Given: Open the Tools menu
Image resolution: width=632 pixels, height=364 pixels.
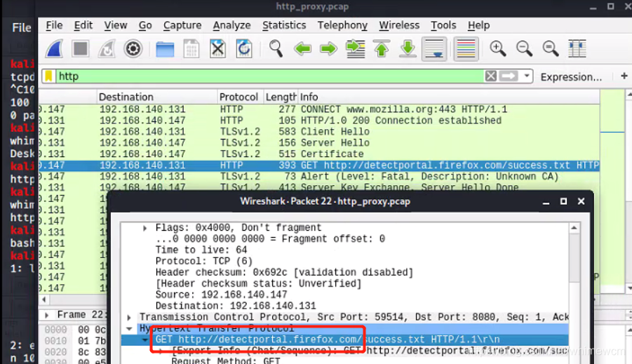Looking at the screenshot, I should [x=443, y=25].
